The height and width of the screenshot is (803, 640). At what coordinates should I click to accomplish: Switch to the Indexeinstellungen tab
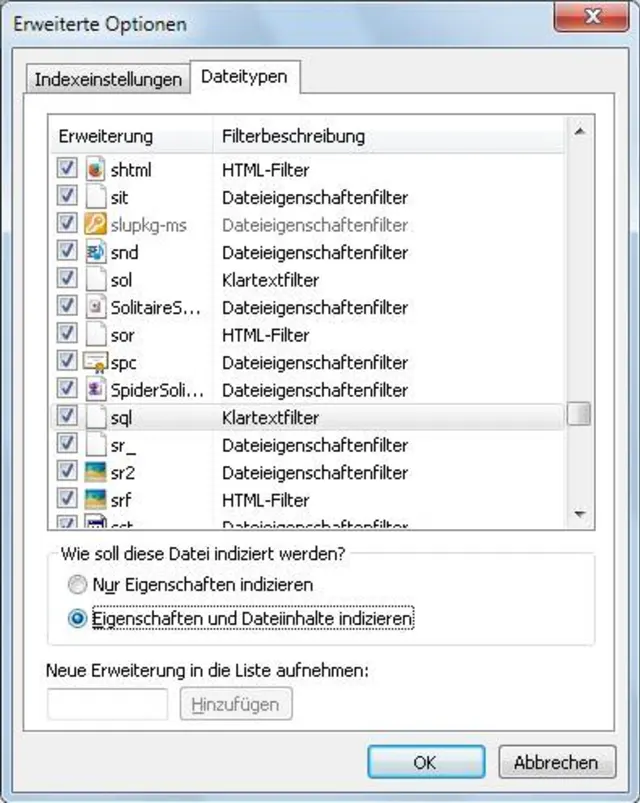click(x=108, y=79)
